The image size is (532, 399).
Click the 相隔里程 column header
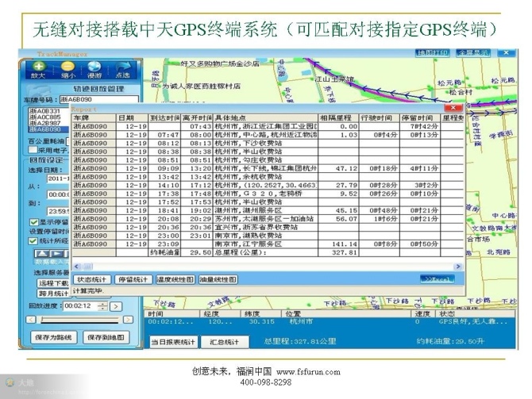pyautogui.click(x=338, y=118)
